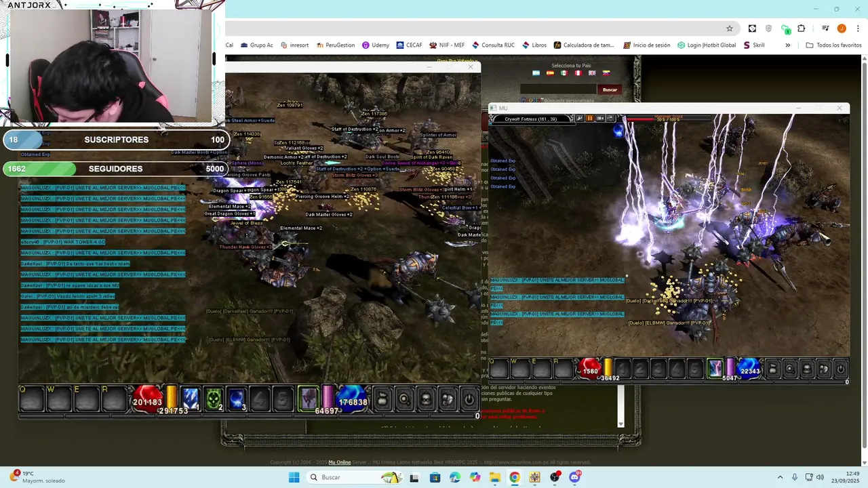868x488 pixels.
Task: Select the first country flag
Action: coord(536,73)
